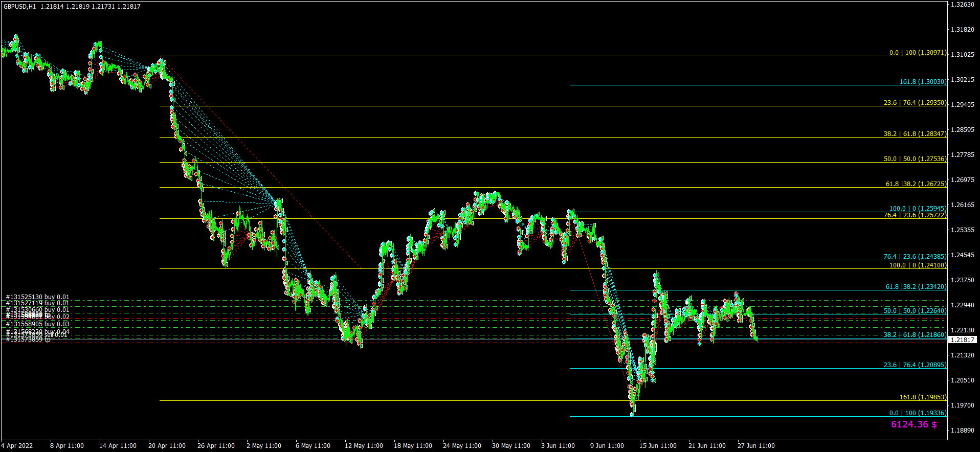Select Fibonacci label 76.4 | 23.6 (1.24385)

pyautogui.click(x=915, y=257)
